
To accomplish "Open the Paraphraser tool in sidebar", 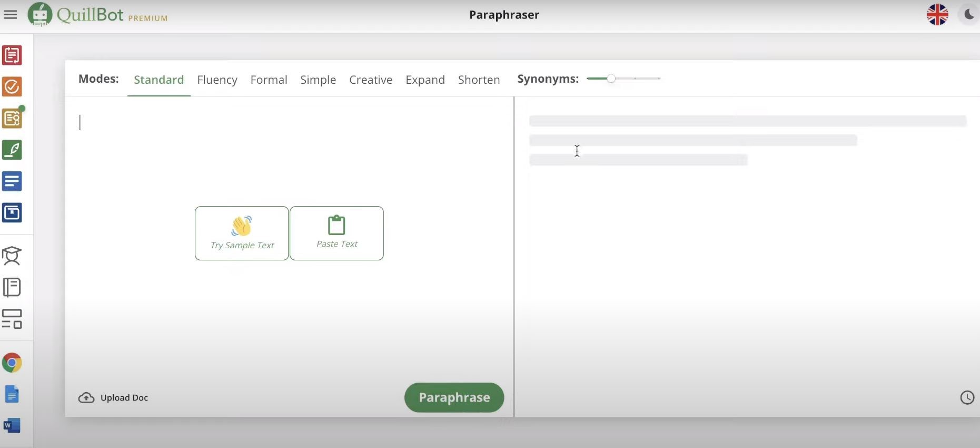I will point(12,55).
